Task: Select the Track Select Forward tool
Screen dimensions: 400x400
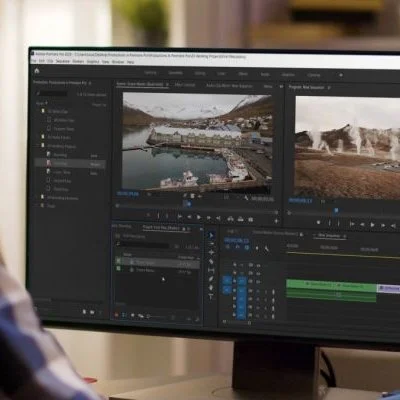Action: point(211,244)
